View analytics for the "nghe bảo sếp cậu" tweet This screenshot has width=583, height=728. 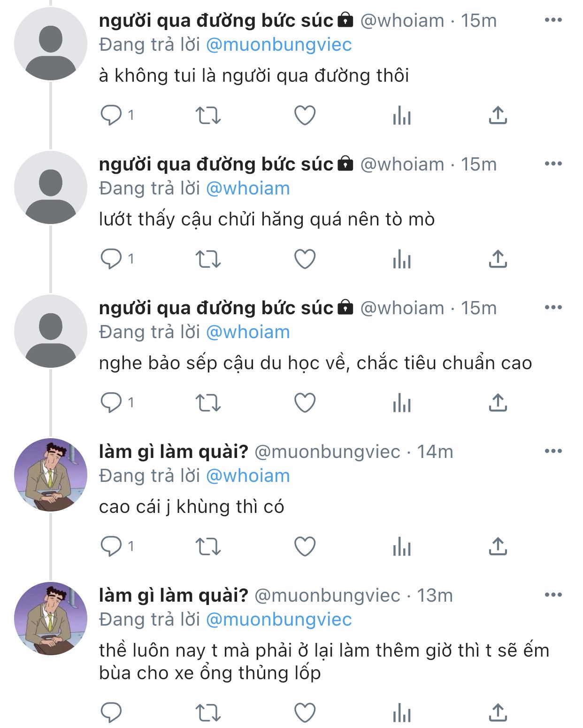pyautogui.click(x=401, y=403)
